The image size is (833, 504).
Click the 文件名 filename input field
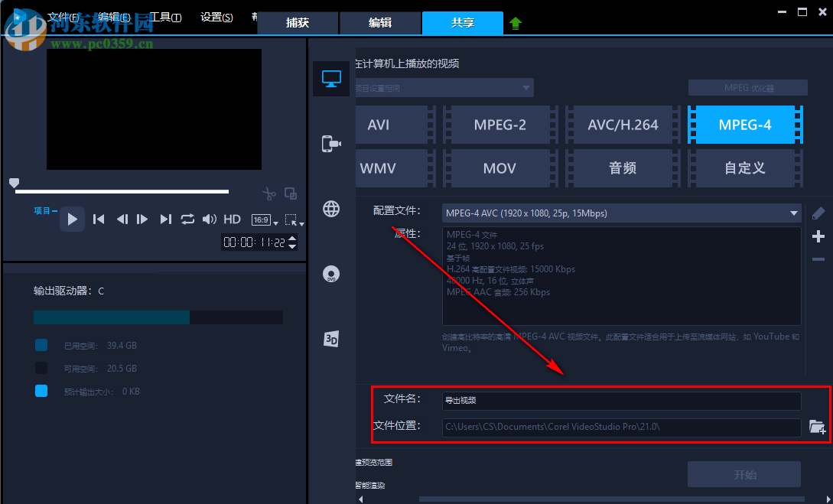pyautogui.click(x=621, y=401)
